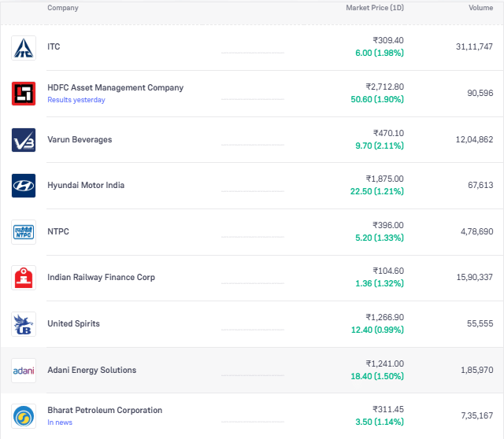The height and width of the screenshot is (439, 504).
Task: Click the NTPC sparkline chart
Action: (x=252, y=232)
